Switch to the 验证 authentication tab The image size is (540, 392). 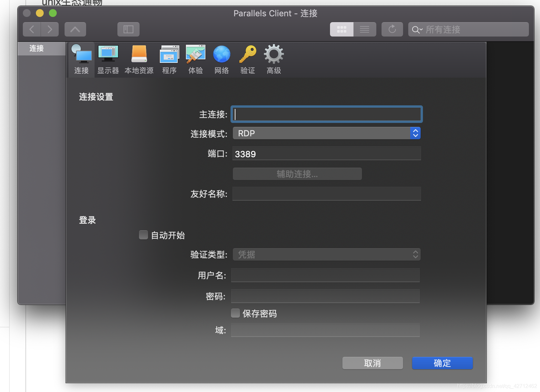247,59
